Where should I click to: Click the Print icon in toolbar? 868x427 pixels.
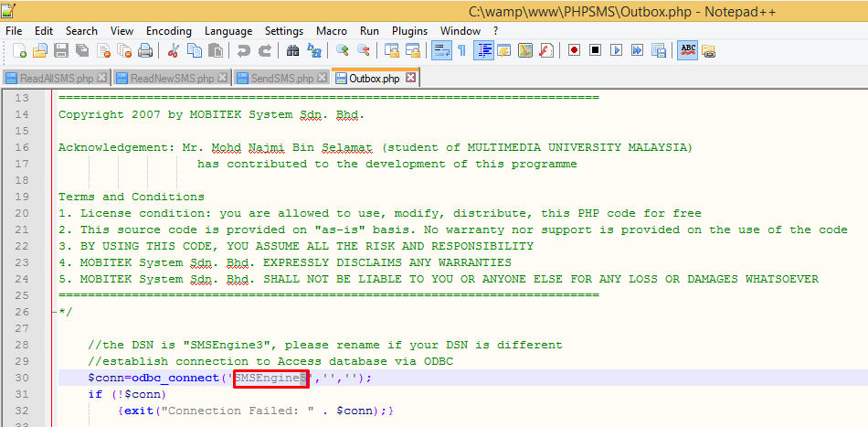point(146,50)
